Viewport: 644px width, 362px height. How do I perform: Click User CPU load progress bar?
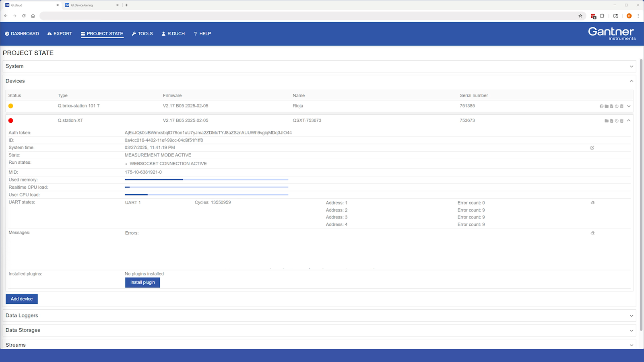206,195
